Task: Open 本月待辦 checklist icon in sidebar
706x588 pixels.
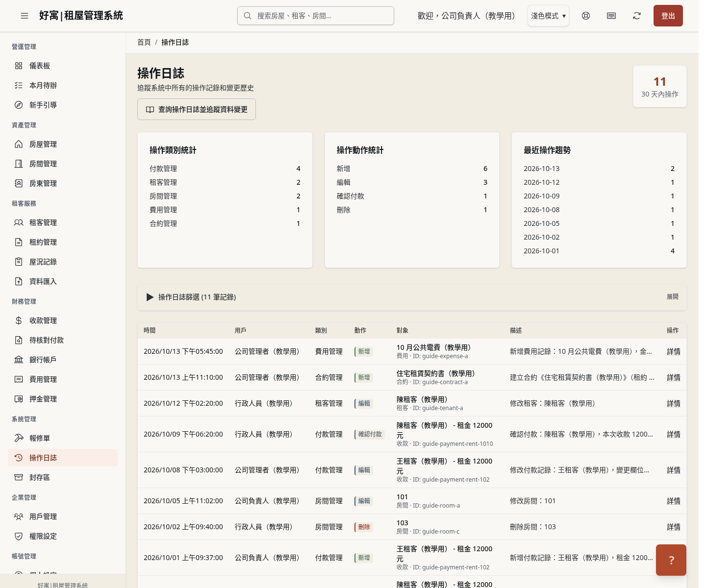Action: (19, 85)
